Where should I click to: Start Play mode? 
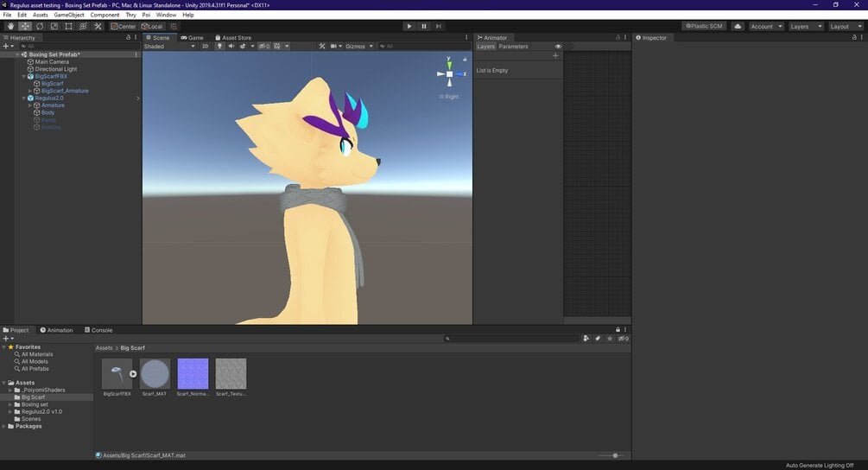pyautogui.click(x=409, y=26)
